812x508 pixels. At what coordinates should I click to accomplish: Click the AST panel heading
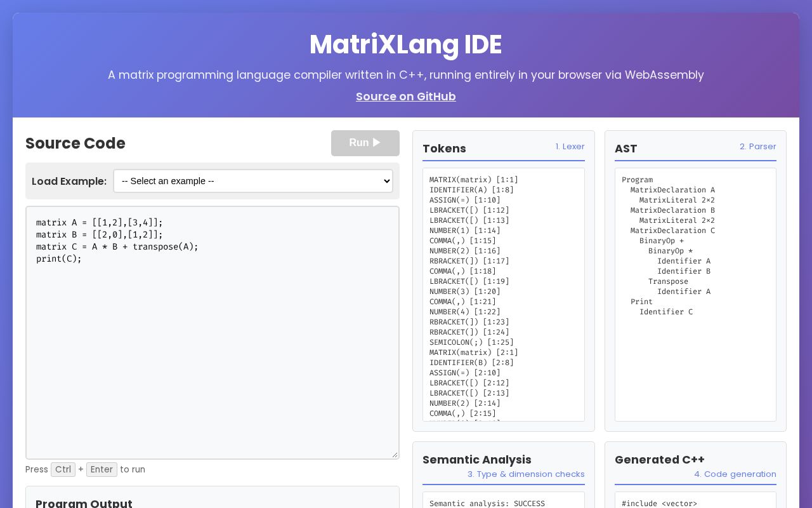tap(625, 149)
